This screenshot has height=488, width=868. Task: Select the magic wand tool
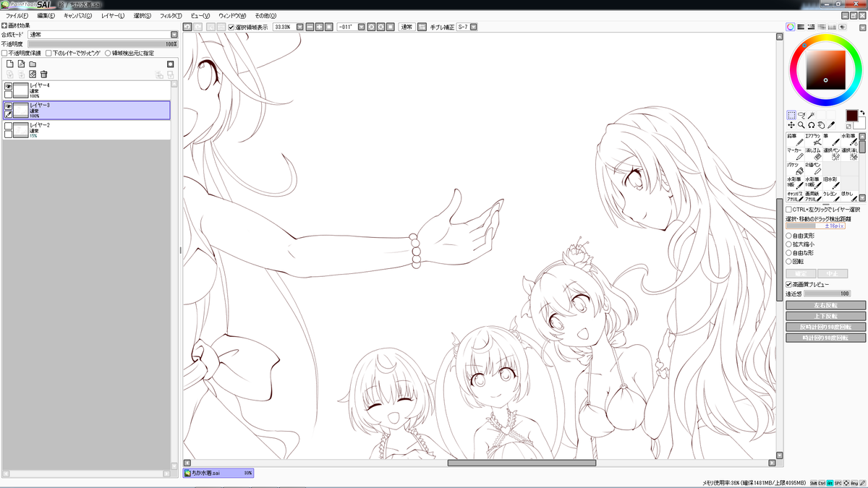[812, 115]
